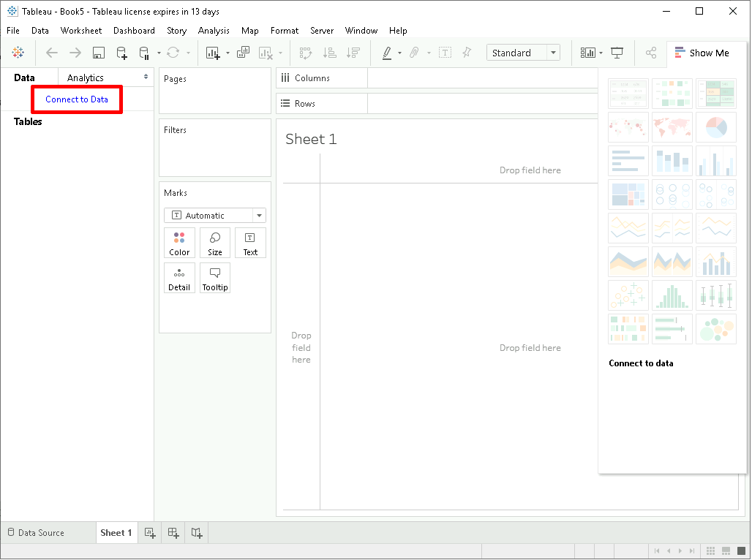Open the Format menu
Viewport: 752px width, 560px height.
tap(285, 31)
